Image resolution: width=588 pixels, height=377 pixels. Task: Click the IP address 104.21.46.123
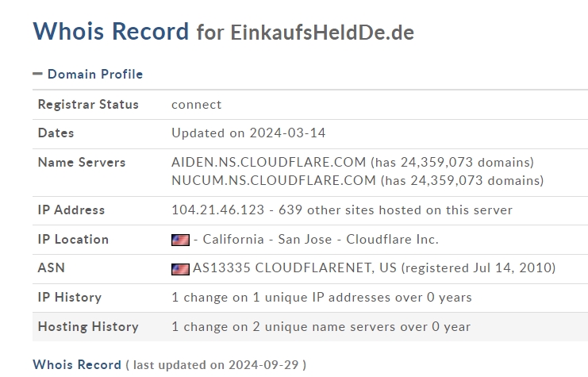click(x=218, y=210)
